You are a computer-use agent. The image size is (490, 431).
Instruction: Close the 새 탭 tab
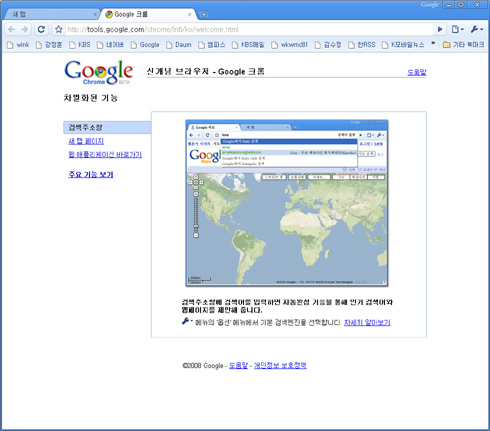(x=95, y=14)
